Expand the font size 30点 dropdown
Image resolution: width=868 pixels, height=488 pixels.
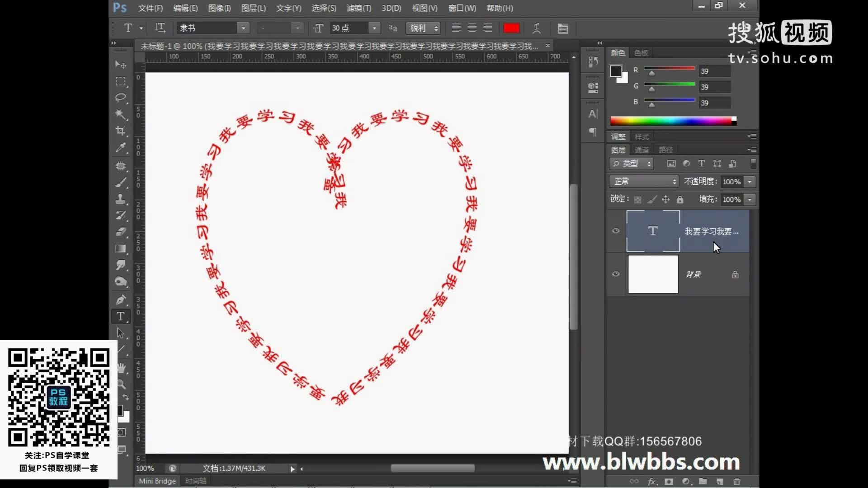pos(374,28)
